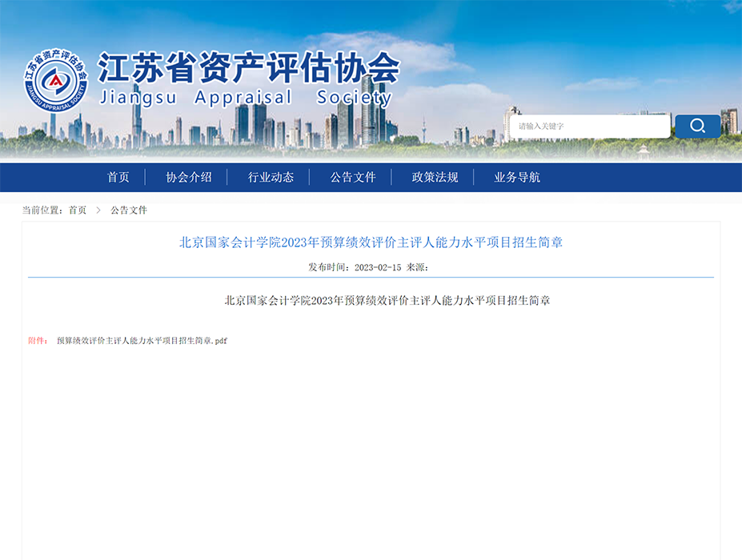Screen dimensions: 742x560
Task: Go to 首页 in the breadcrumb
Action: (x=78, y=210)
